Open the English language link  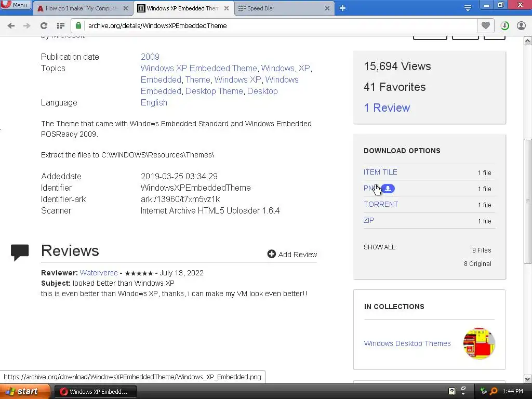tap(154, 103)
